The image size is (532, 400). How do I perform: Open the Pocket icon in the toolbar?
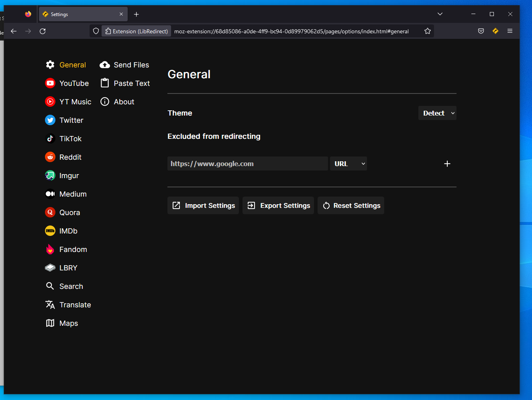pos(481,31)
